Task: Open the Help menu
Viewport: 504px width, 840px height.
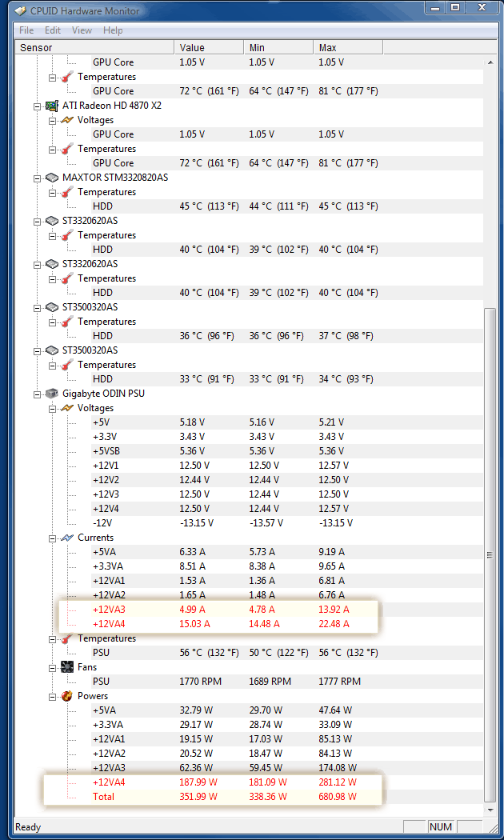Action: click(x=113, y=30)
